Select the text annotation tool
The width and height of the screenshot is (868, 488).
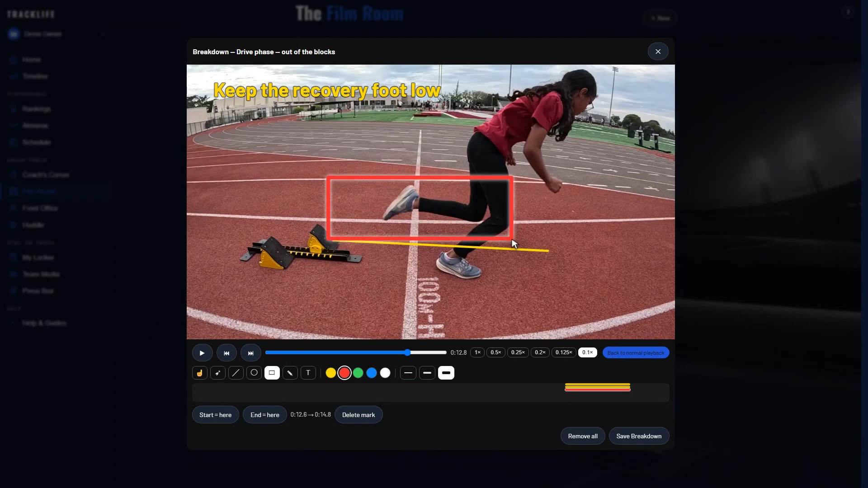point(308,373)
